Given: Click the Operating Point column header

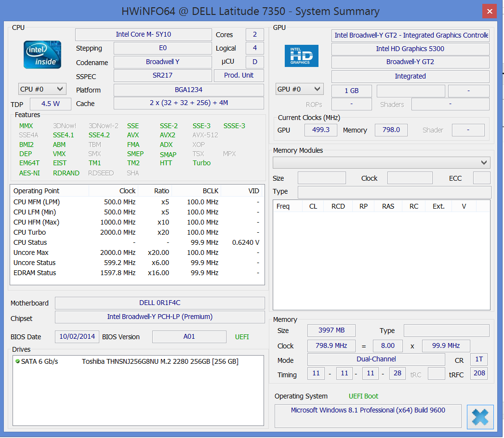Looking at the screenshot, I should pos(50,191).
